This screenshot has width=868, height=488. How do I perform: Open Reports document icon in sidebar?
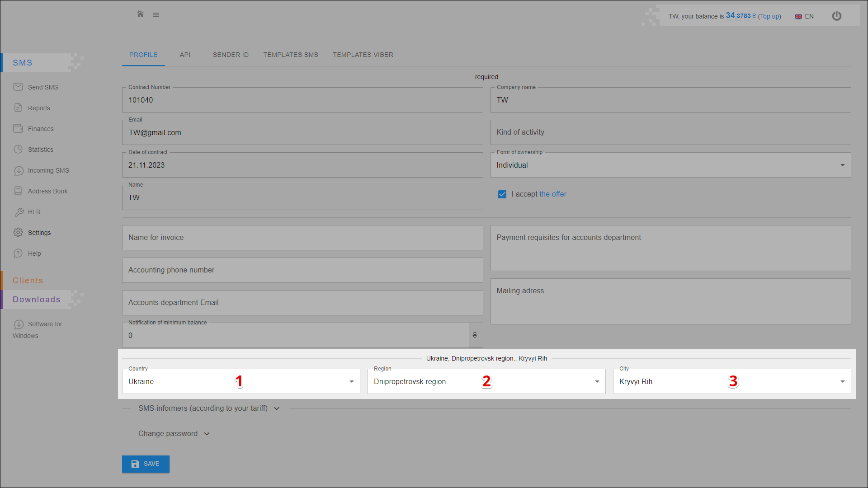coord(18,108)
